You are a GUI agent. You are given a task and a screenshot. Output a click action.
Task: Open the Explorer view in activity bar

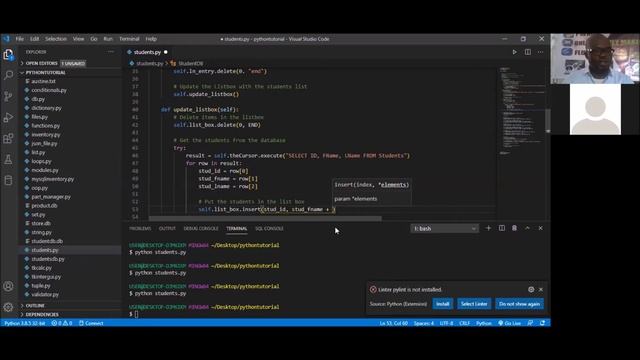point(8,54)
